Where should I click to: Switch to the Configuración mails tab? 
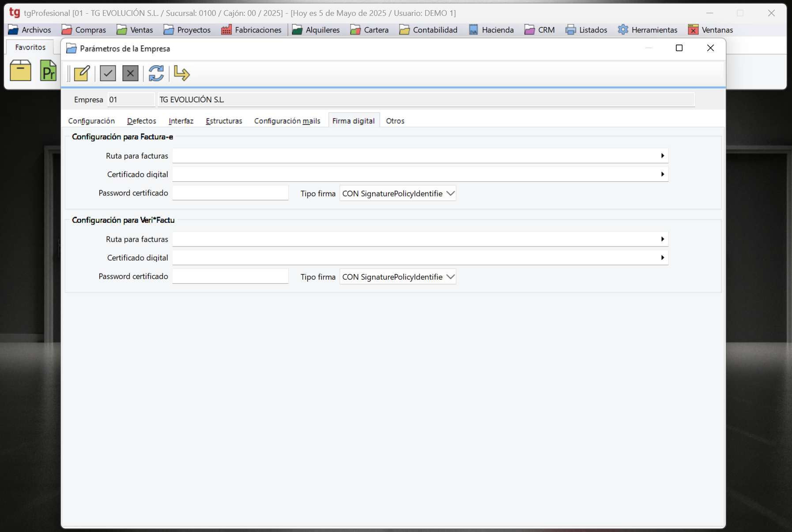tap(287, 121)
